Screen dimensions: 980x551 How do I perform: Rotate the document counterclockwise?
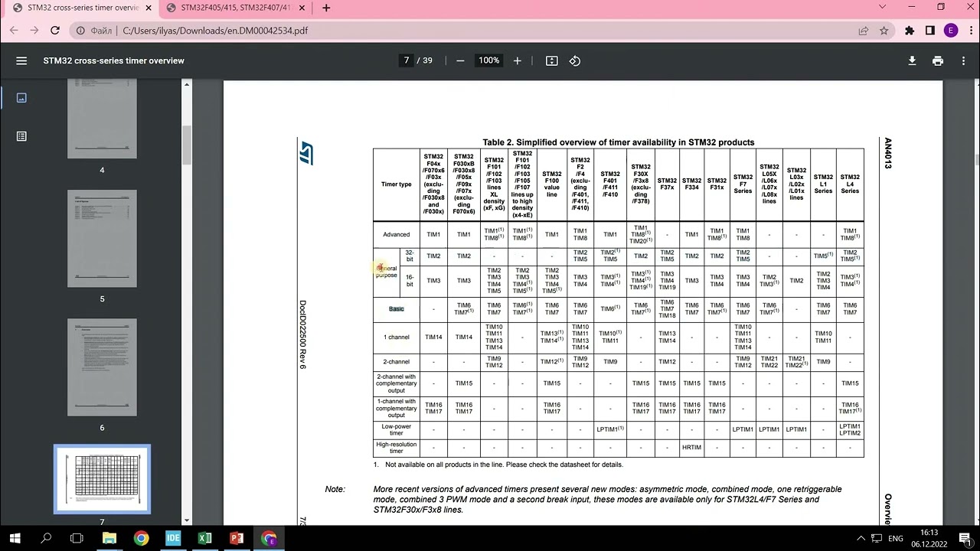(575, 60)
